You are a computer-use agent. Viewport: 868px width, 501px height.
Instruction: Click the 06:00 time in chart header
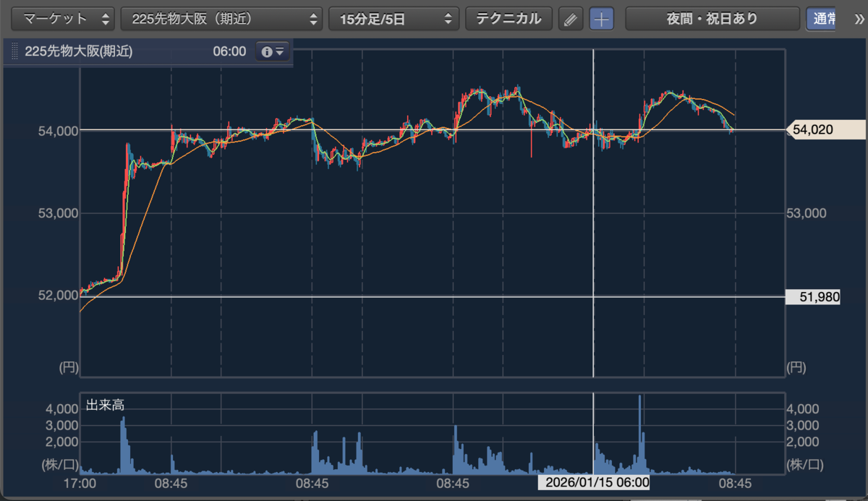pyautogui.click(x=229, y=52)
